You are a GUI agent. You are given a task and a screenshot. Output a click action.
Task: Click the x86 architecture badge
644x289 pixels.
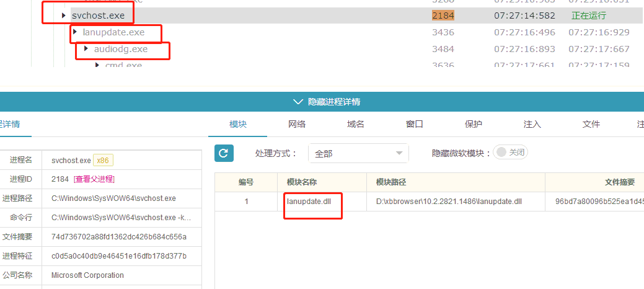pyautogui.click(x=103, y=161)
